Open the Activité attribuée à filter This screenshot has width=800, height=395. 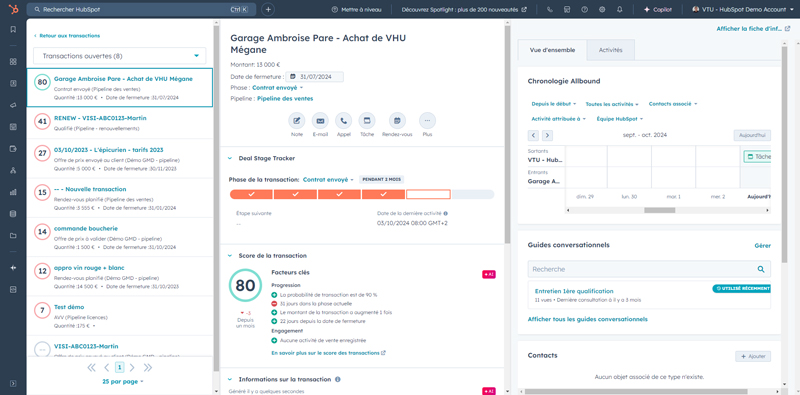pyautogui.click(x=558, y=119)
